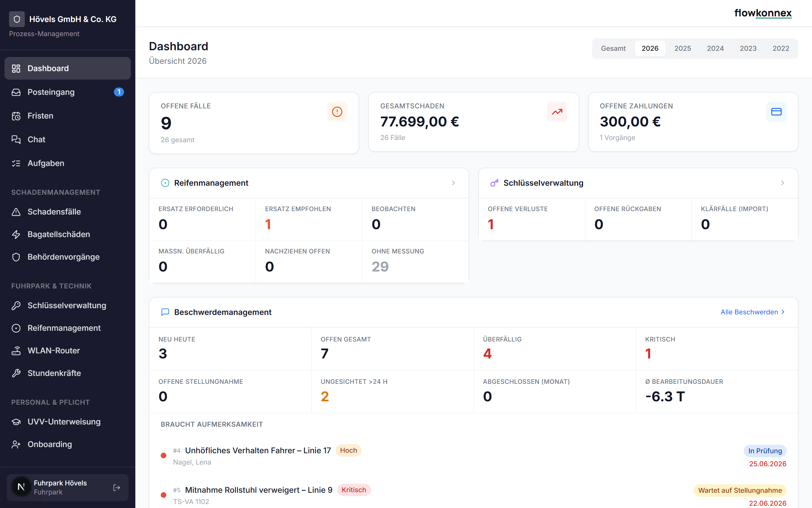
Task: Click the Offene Verluste value 1
Action: (x=491, y=224)
